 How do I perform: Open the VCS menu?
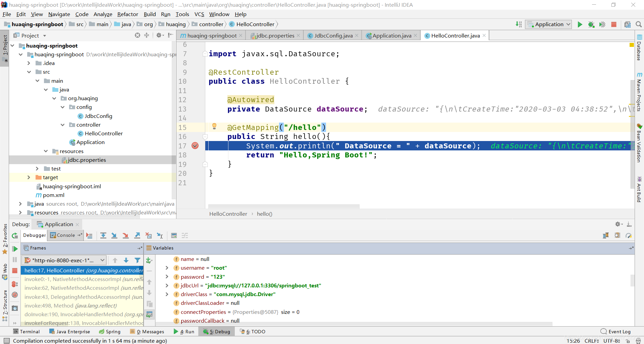pyautogui.click(x=199, y=14)
